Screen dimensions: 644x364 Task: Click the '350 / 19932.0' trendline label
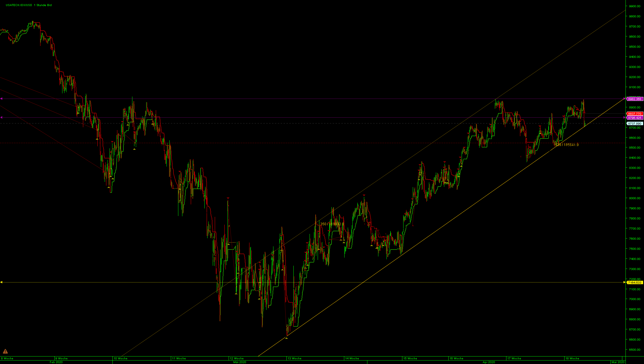pos(332,224)
